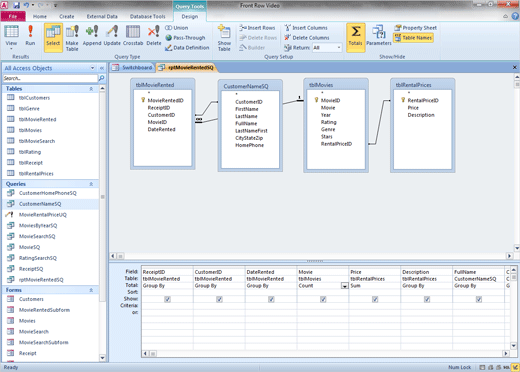
Task: Select the Pass-Through query option
Action: click(185, 38)
